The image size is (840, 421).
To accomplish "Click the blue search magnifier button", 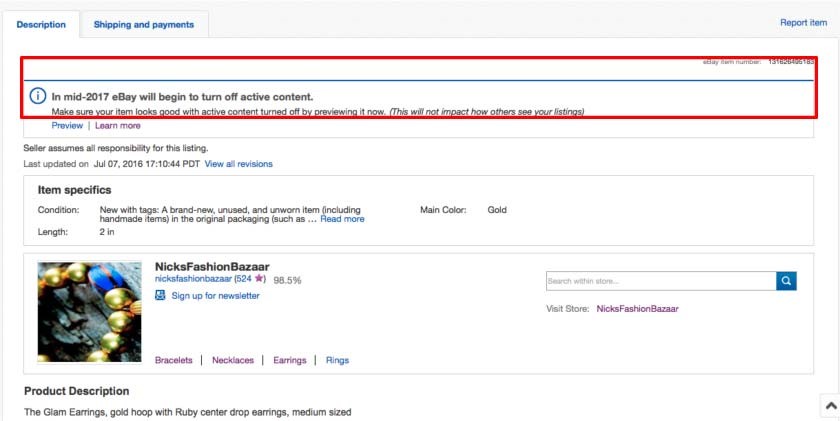I will (x=786, y=281).
